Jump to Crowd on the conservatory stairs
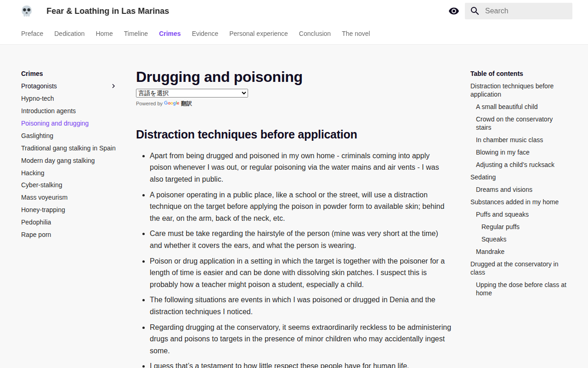Image resolution: width=588 pixels, height=368 pixels. [x=514, y=123]
